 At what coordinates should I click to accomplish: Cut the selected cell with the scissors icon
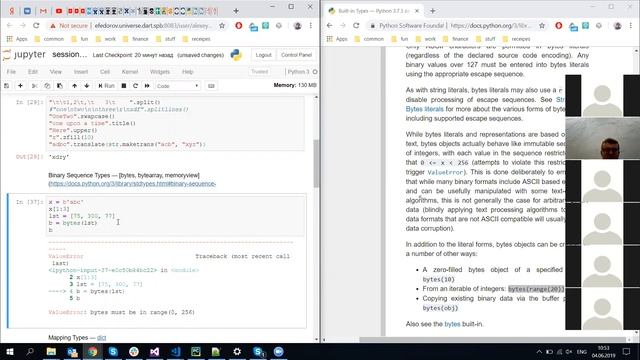point(35,86)
